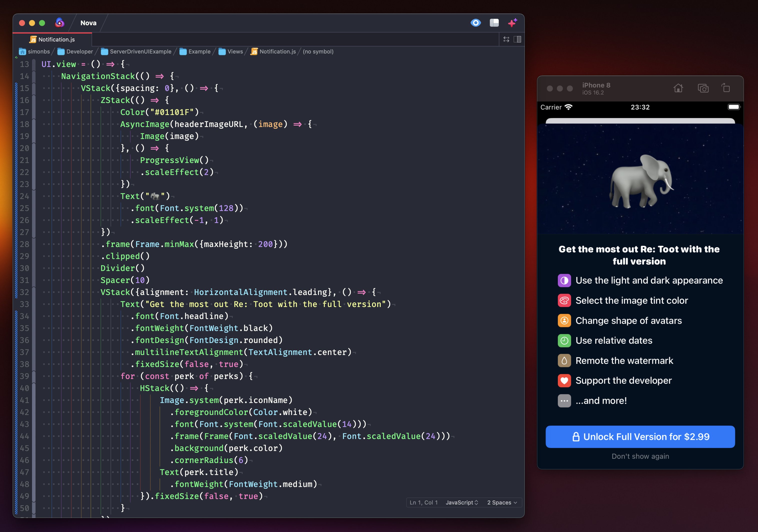This screenshot has width=758, height=532.
Task: Open the (no symbol) symbol picker
Action: (x=318, y=51)
